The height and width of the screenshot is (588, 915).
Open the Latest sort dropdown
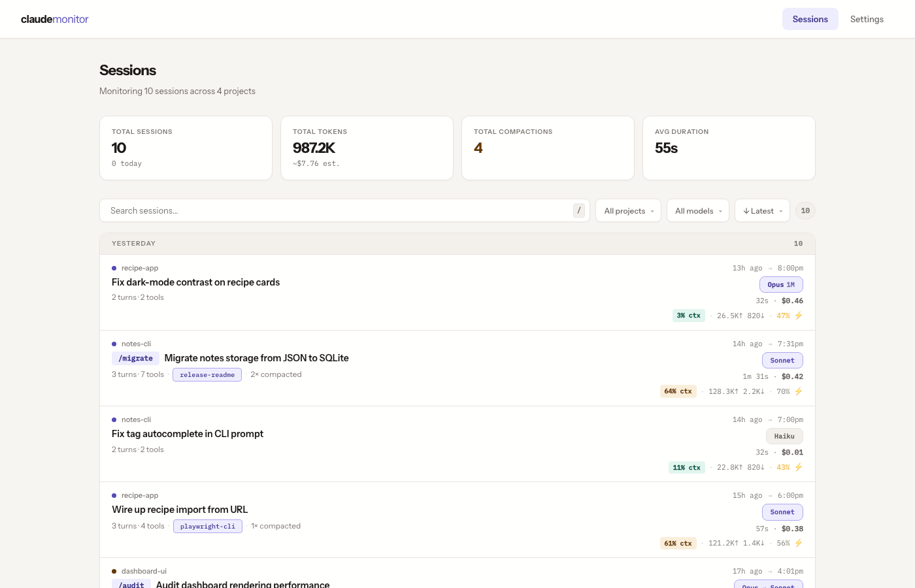(x=762, y=210)
